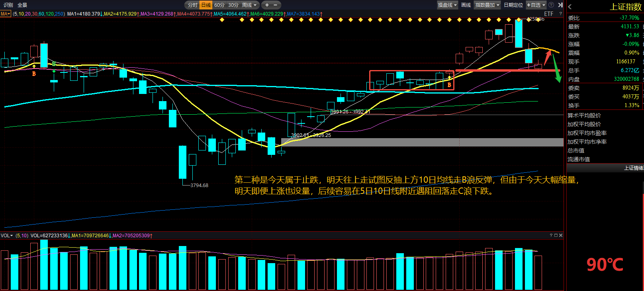Click the 上证指数 title in side panel
The height and width of the screenshot is (291, 644).
[x=626, y=7]
